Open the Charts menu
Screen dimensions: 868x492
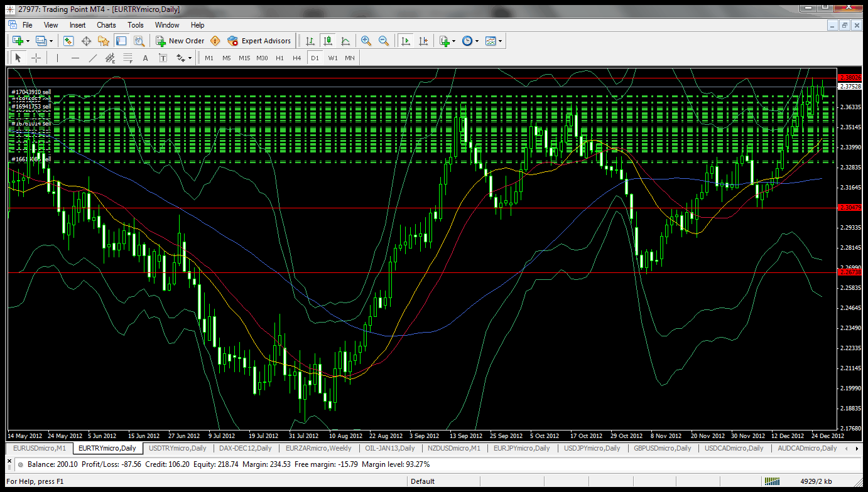click(106, 25)
